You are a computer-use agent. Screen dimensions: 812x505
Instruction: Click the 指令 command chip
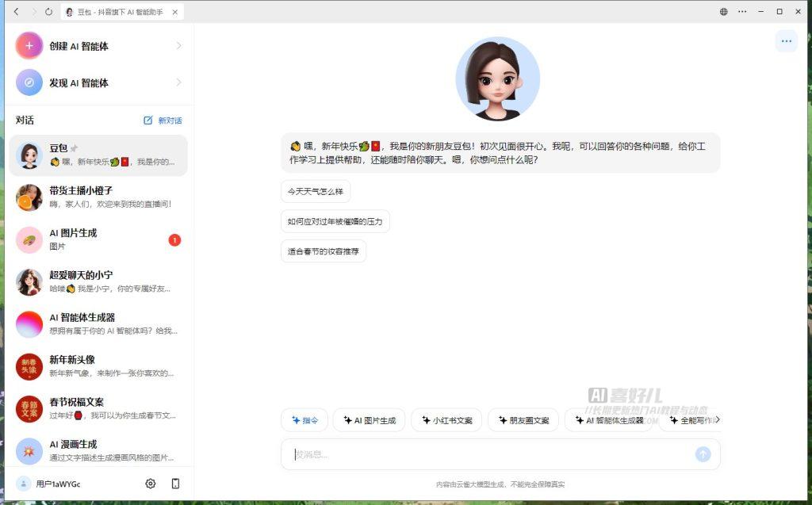[304, 420]
